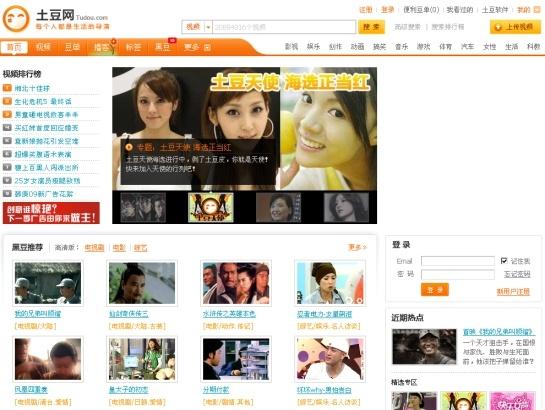Viewport: 545px width, 410px height.
Task: Click the Email input field
Action: click(458, 261)
